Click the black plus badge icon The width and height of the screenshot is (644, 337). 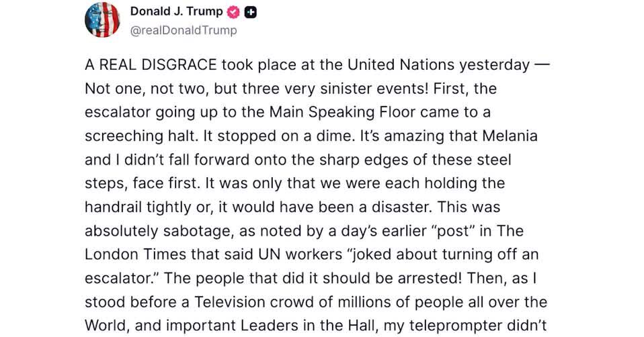[x=252, y=12]
